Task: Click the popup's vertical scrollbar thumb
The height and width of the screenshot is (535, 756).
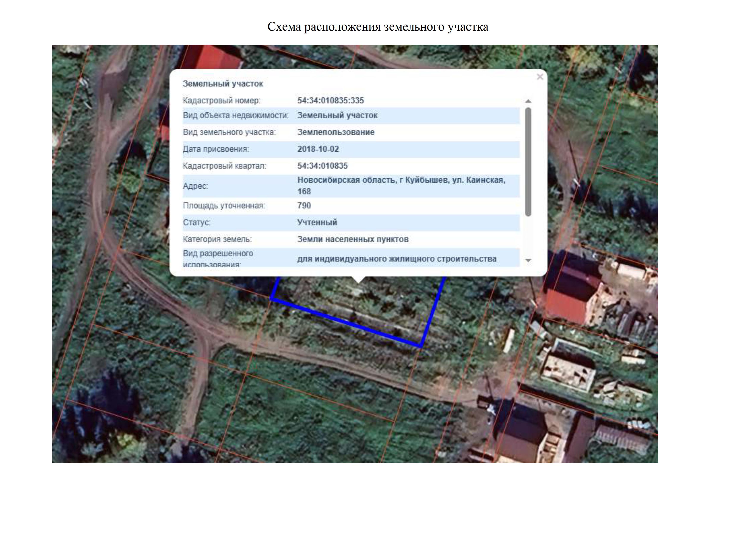Action: pyautogui.click(x=528, y=162)
